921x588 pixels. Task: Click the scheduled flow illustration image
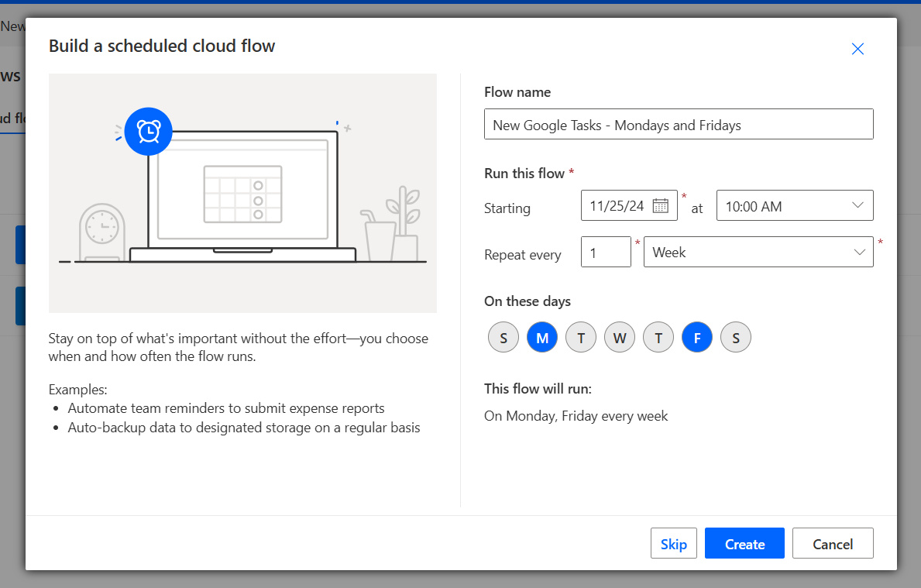[x=242, y=193]
